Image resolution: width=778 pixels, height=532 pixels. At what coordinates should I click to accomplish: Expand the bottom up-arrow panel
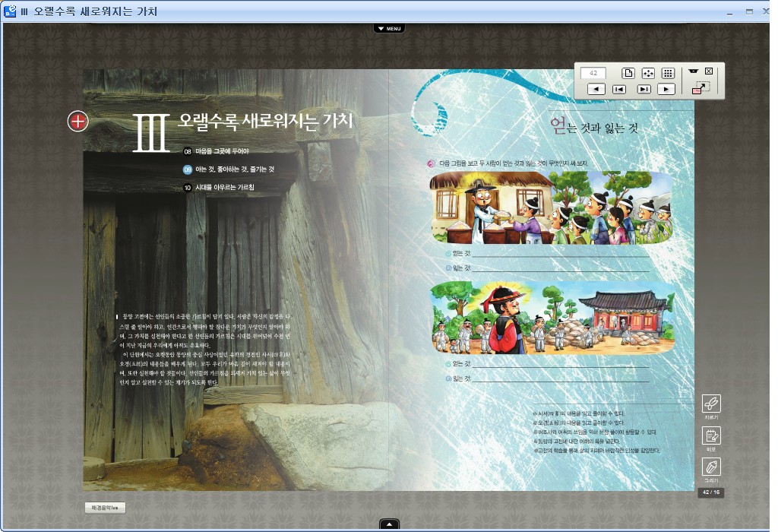(x=388, y=524)
